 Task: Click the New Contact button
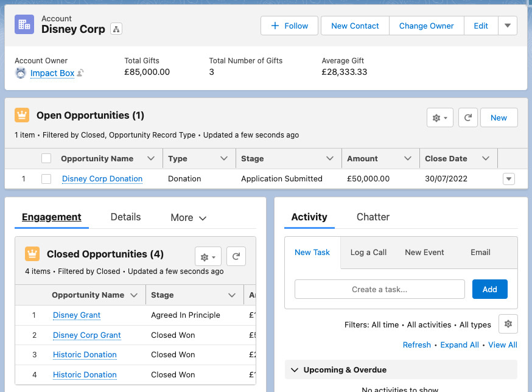click(355, 26)
